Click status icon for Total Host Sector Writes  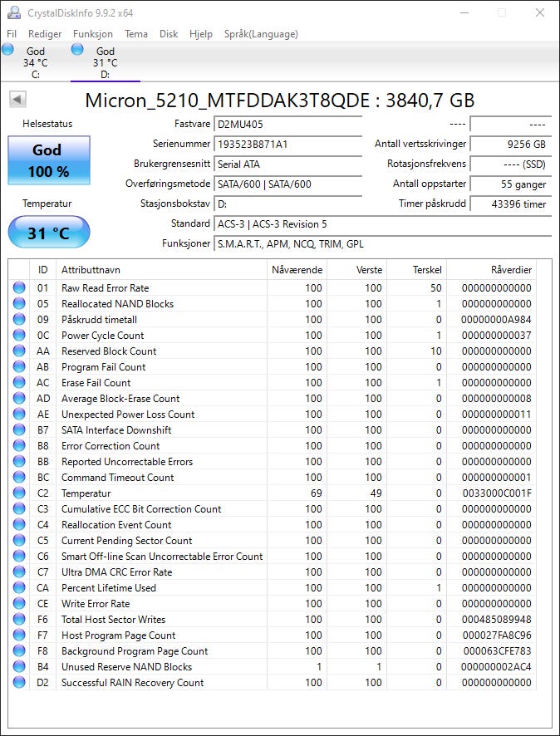(x=19, y=619)
